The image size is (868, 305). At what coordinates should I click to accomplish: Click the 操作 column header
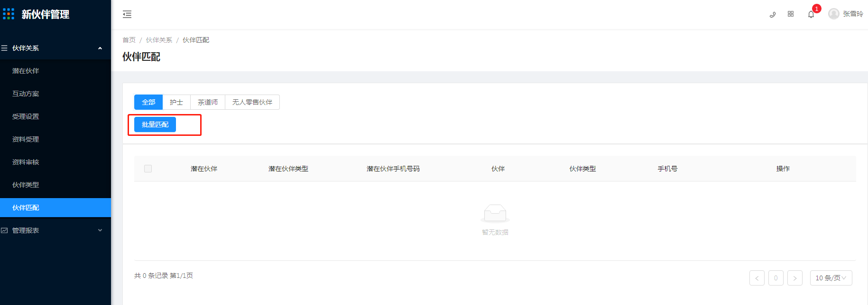pos(783,169)
